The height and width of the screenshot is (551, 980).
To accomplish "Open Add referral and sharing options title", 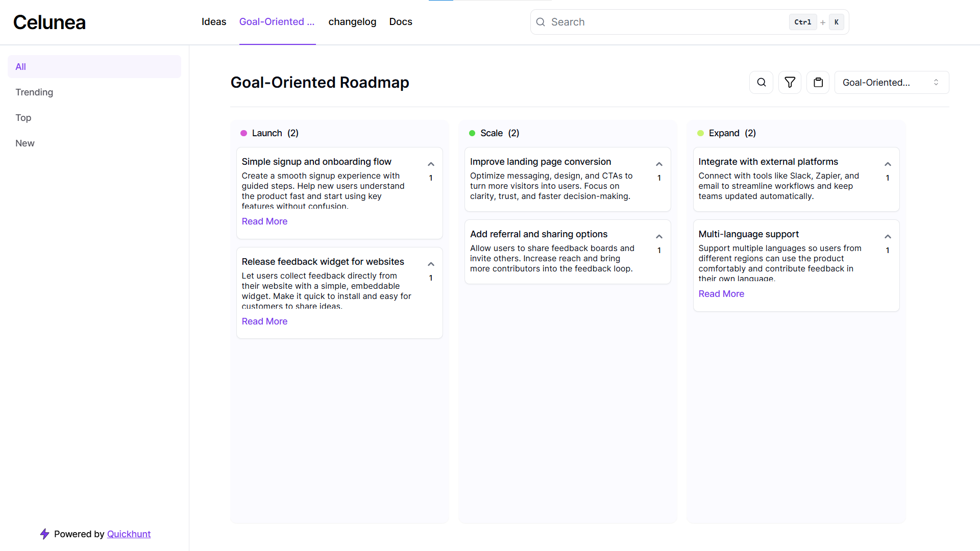I will point(538,234).
